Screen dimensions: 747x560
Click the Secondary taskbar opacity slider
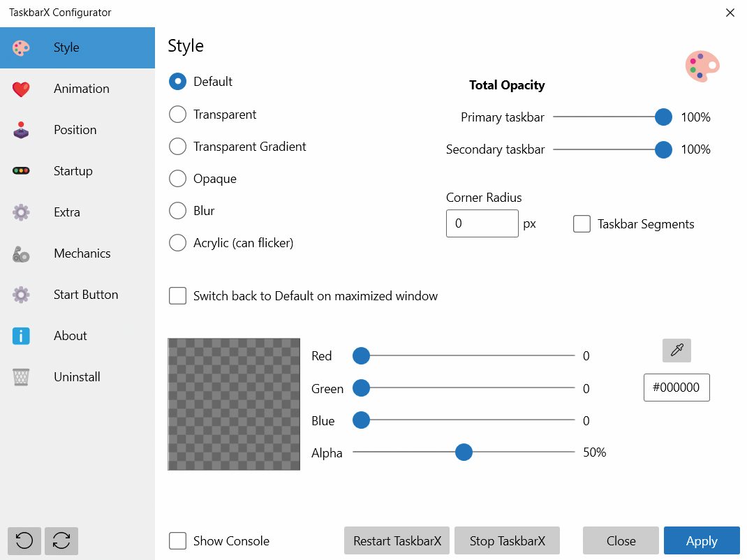(612, 149)
